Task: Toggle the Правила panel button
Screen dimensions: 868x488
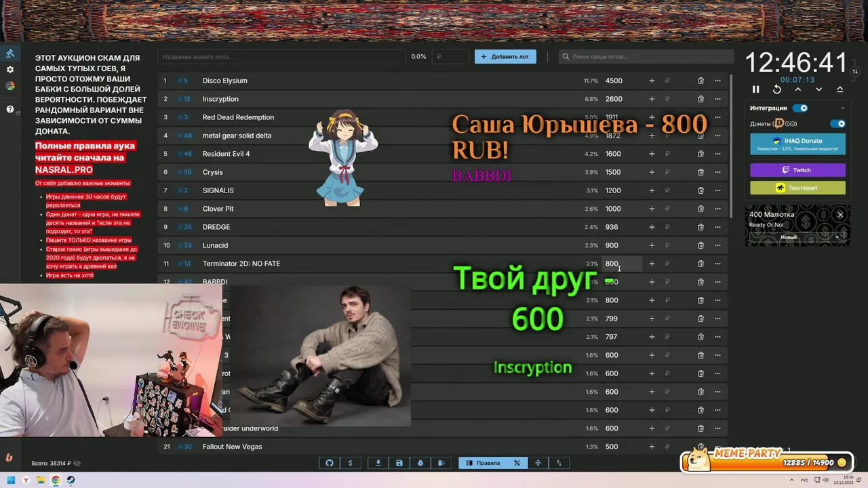Action: pyautogui.click(x=483, y=463)
